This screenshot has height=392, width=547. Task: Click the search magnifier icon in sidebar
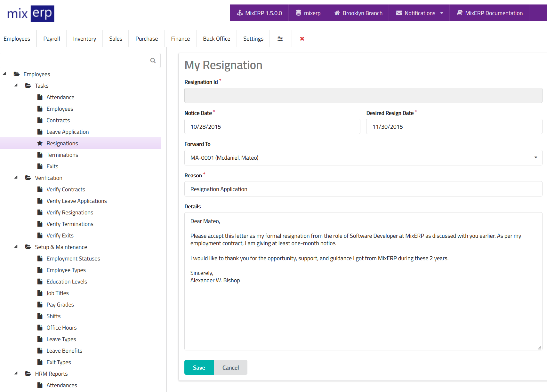point(153,60)
